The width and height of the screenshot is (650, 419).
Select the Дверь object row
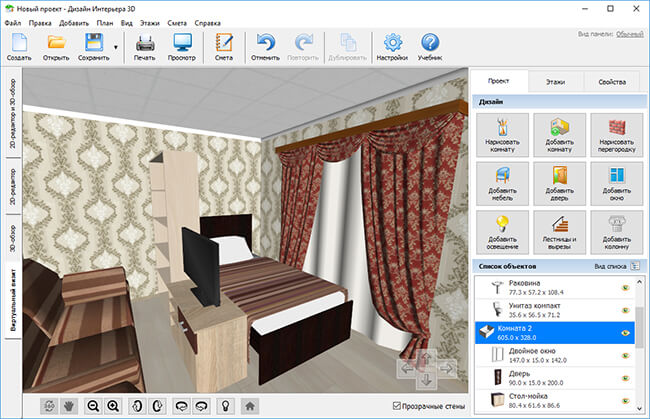pyautogui.click(x=555, y=378)
